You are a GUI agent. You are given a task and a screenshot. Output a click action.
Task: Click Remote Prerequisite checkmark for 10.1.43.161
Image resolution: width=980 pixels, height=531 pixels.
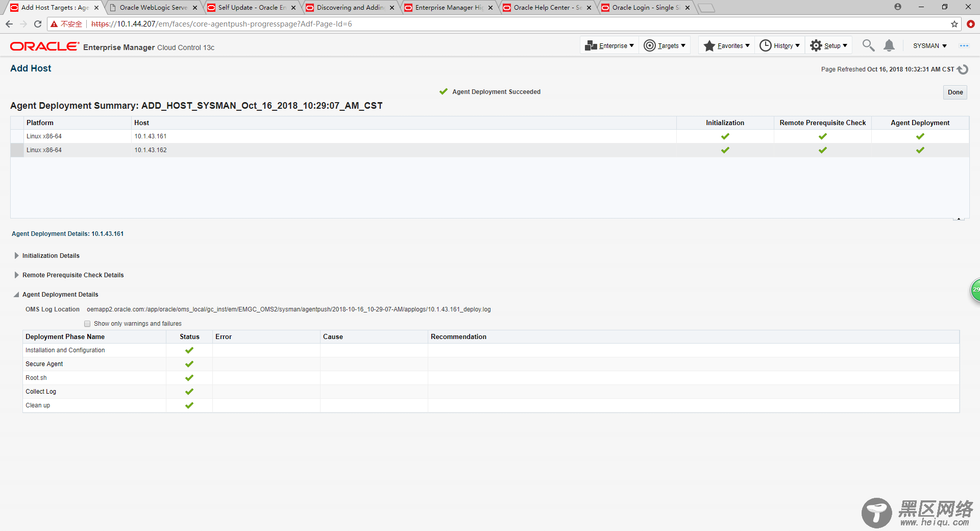pyautogui.click(x=822, y=136)
